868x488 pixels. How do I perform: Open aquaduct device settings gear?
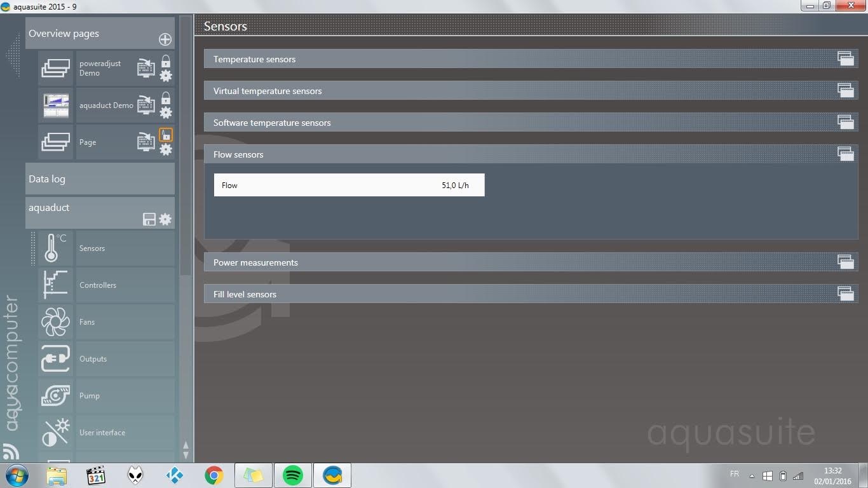pos(165,219)
